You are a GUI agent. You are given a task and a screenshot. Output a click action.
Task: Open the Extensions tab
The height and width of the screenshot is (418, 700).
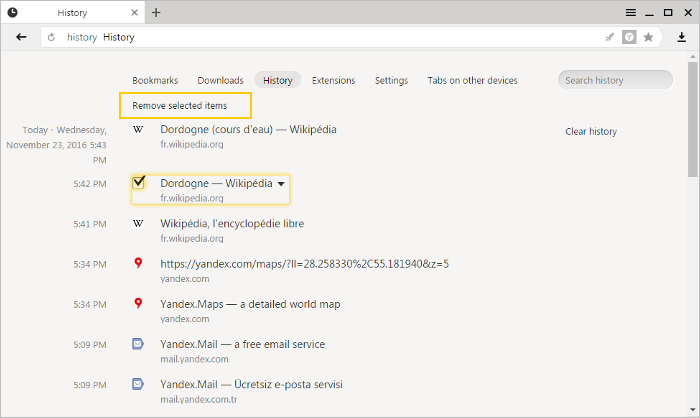(333, 80)
